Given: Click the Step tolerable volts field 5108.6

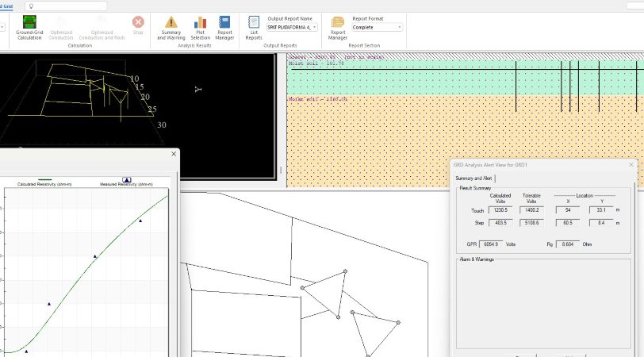Looking at the screenshot, I should pyautogui.click(x=531, y=223).
